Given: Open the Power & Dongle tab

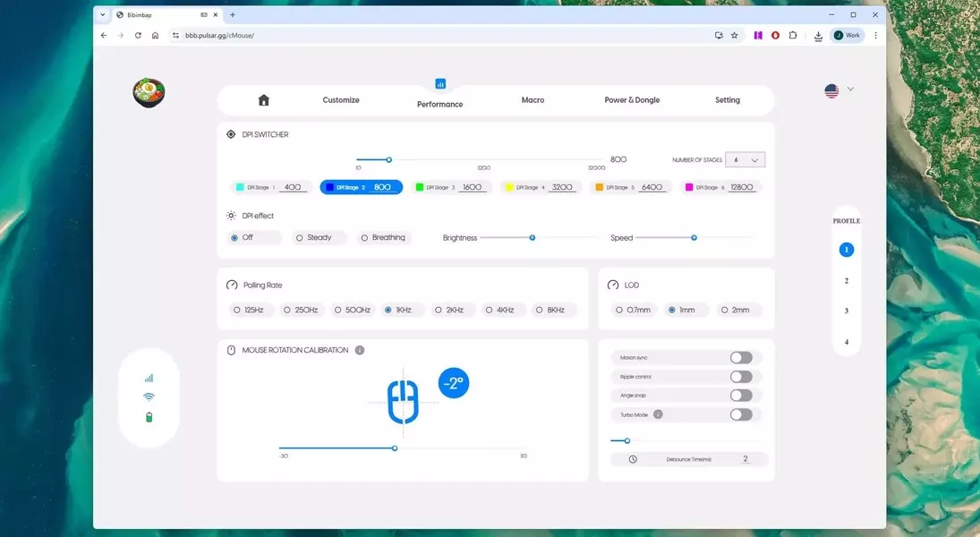Looking at the screenshot, I should pyautogui.click(x=632, y=100).
